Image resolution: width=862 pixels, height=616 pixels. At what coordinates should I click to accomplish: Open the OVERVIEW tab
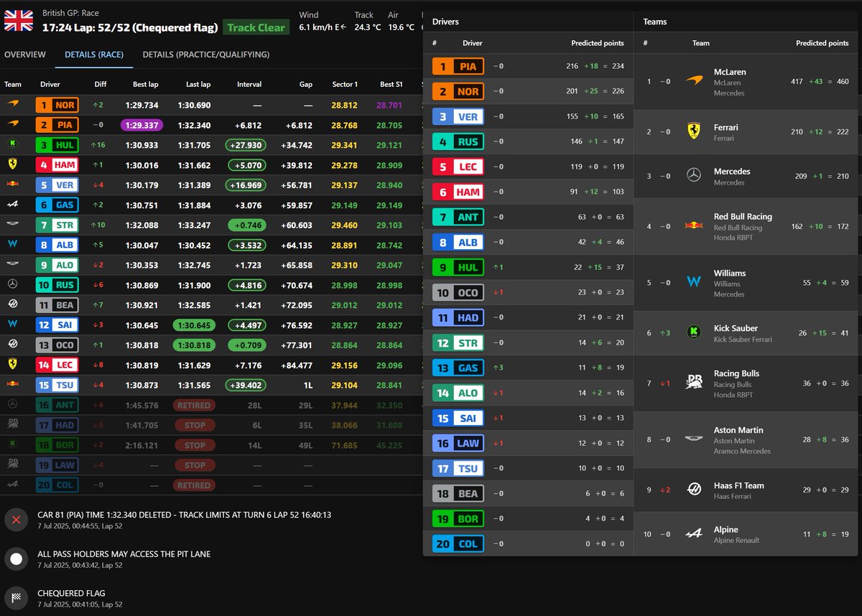25,55
